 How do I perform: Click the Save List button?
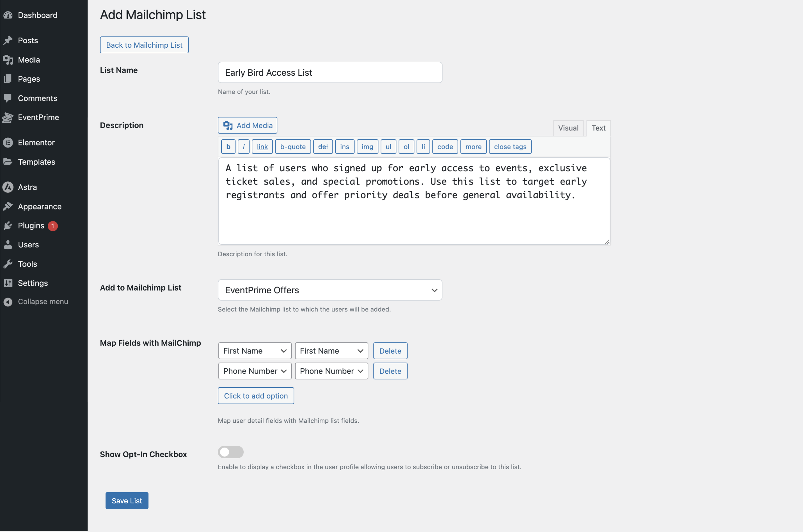click(x=127, y=500)
